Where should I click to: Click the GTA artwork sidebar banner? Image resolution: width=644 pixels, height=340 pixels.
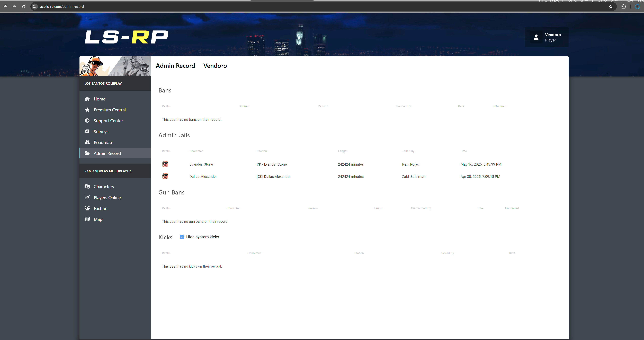point(115,66)
